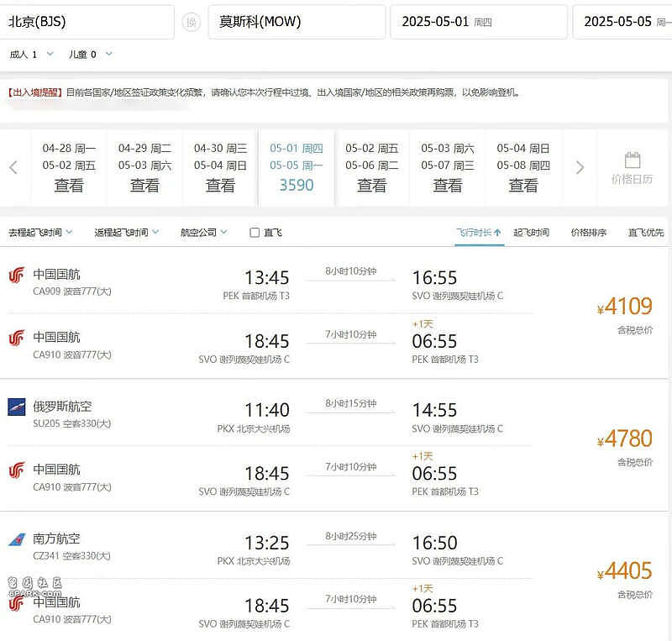Click the 16:50 arrival time
The width and height of the screenshot is (672, 641).
pyautogui.click(x=434, y=543)
